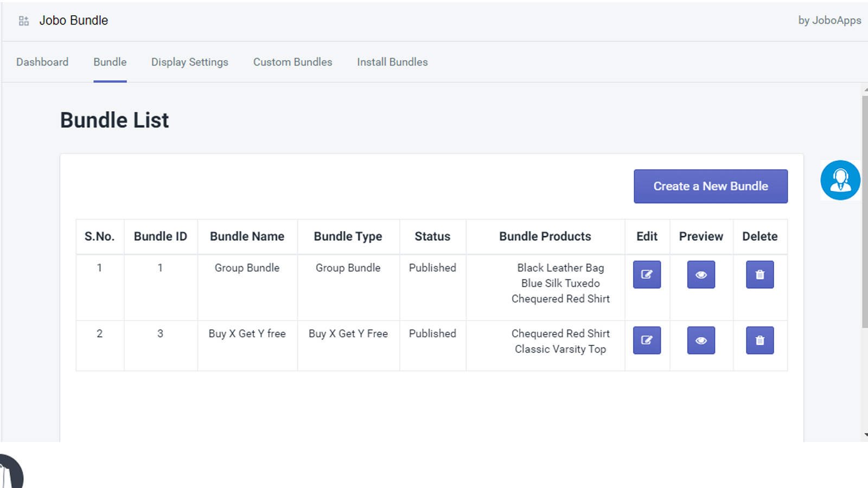Image resolution: width=868 pixels, height=488 pixels.
Task: Select the Black Leather Bag product text
Action: (x=560, y=267)
